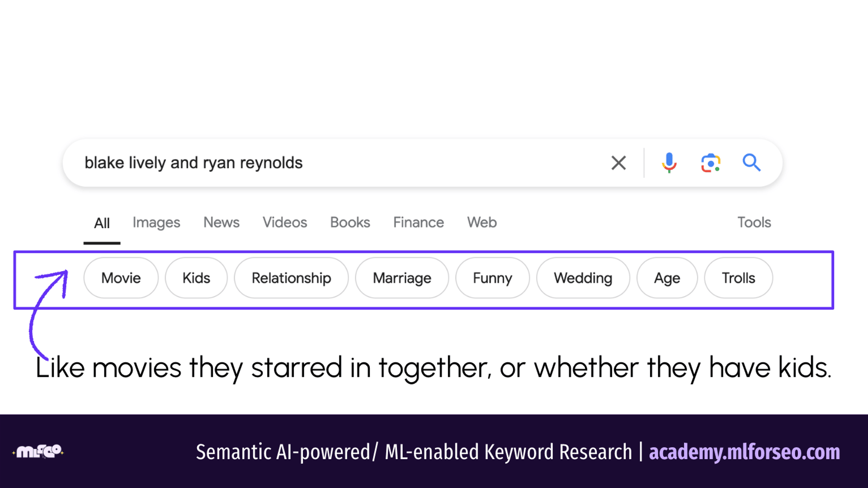
Task: Select the Movie filter chip
Action: 121,278
